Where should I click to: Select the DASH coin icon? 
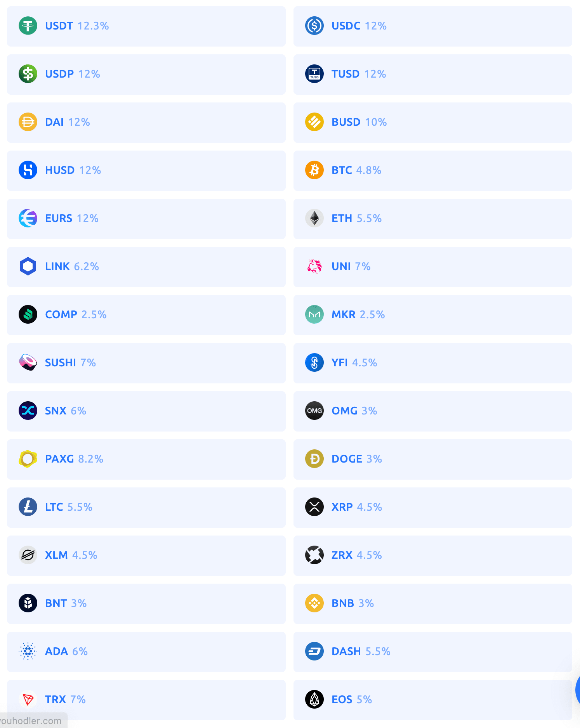[x=314, y=651]
